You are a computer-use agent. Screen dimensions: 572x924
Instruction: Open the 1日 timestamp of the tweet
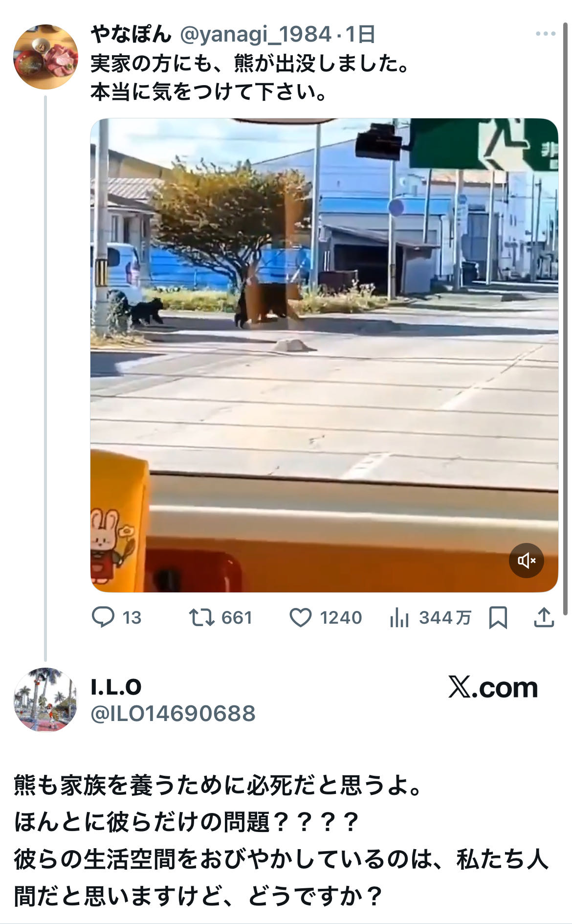pos(360,34)
